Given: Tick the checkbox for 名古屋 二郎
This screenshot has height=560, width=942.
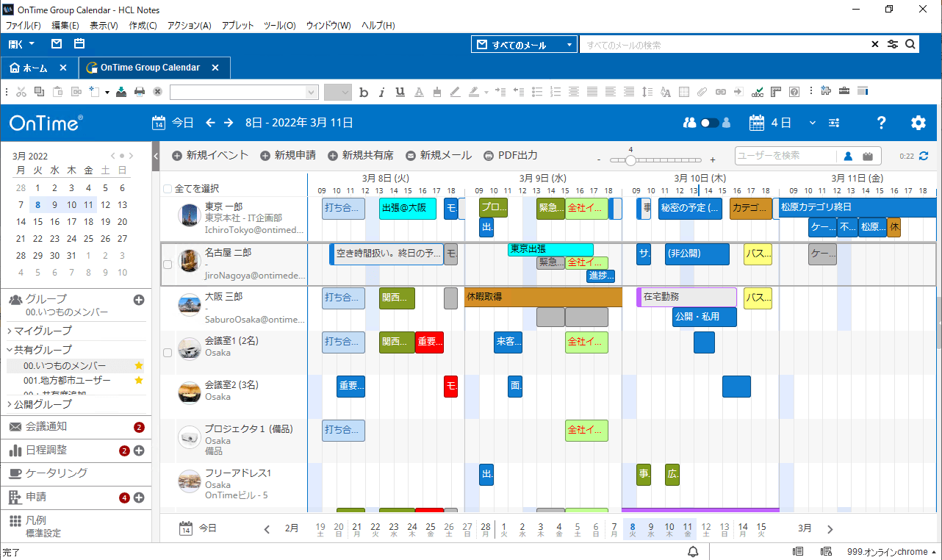Looking at the screenshot, I should [x=168, y=265].
